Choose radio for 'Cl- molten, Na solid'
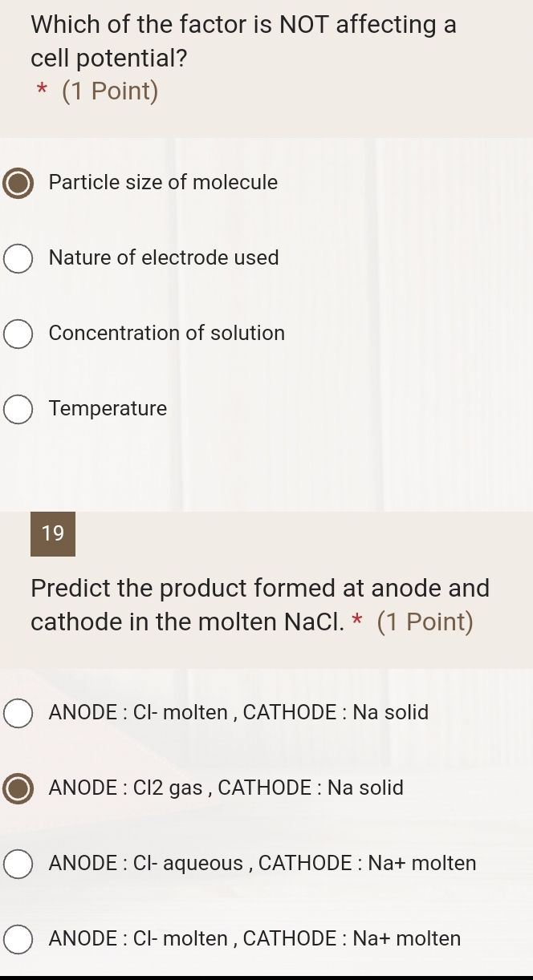 pyautogui.click(x=18, y=713)
